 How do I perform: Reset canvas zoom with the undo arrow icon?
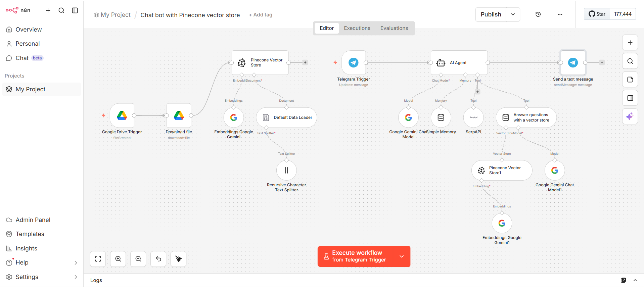coord(158,259)
